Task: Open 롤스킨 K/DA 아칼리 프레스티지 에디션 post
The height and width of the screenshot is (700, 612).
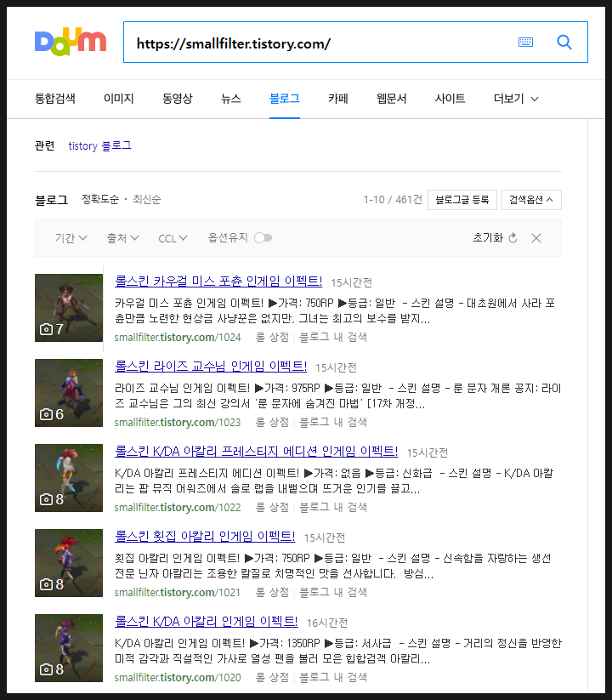Action: [x=256, y=452]
